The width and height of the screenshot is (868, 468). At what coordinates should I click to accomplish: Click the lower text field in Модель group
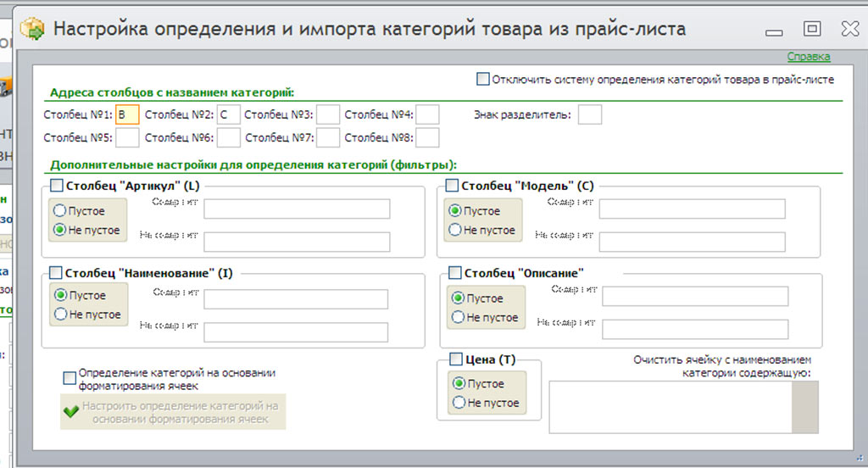coord(692,242)
